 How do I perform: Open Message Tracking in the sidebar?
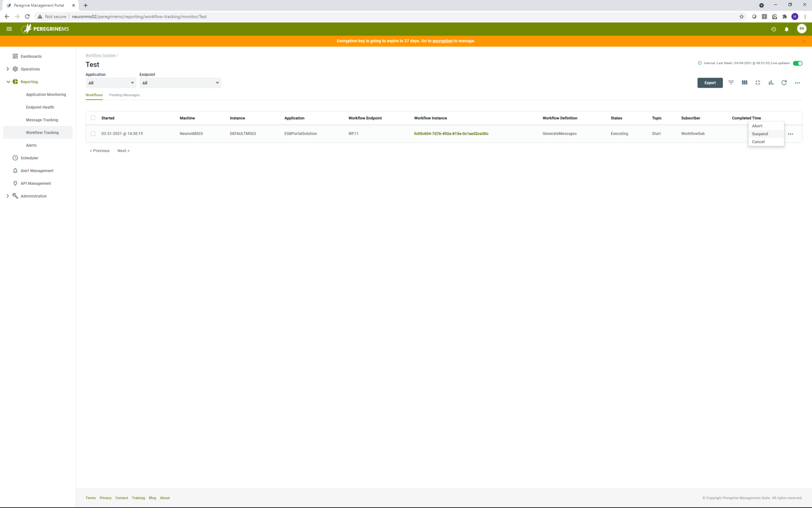coord(42,120)
